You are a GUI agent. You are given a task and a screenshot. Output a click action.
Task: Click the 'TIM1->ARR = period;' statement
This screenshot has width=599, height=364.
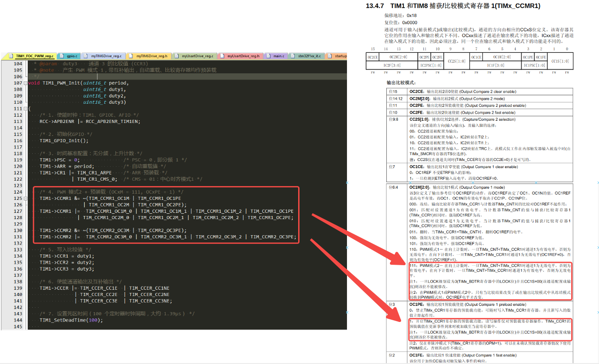(x=67, y=166)
